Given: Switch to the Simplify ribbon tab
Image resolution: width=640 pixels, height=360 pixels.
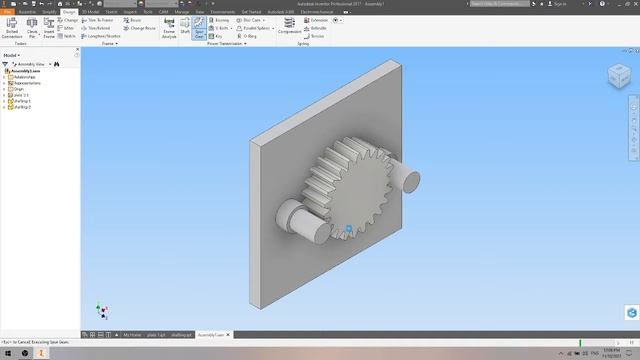Looking at the screenshot, I should coord(49,12).
